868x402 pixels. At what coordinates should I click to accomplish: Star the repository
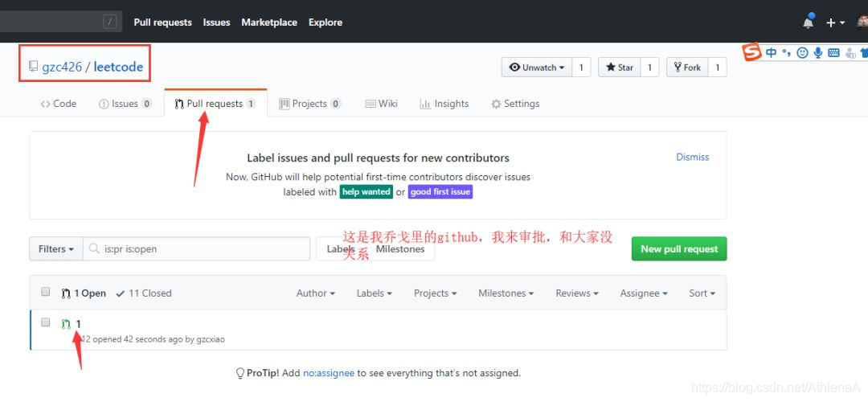pos(620,68)
